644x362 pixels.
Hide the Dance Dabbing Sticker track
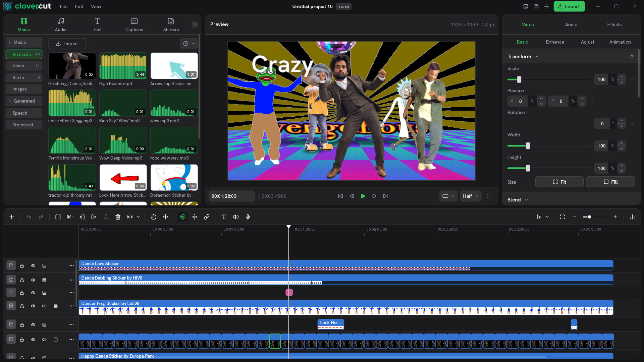pyautogui.click(x=33, y=280)
